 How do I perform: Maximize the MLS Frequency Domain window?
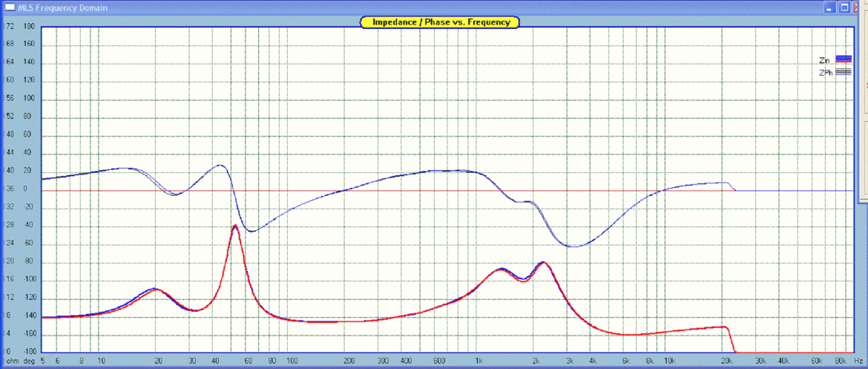[844, 7]
